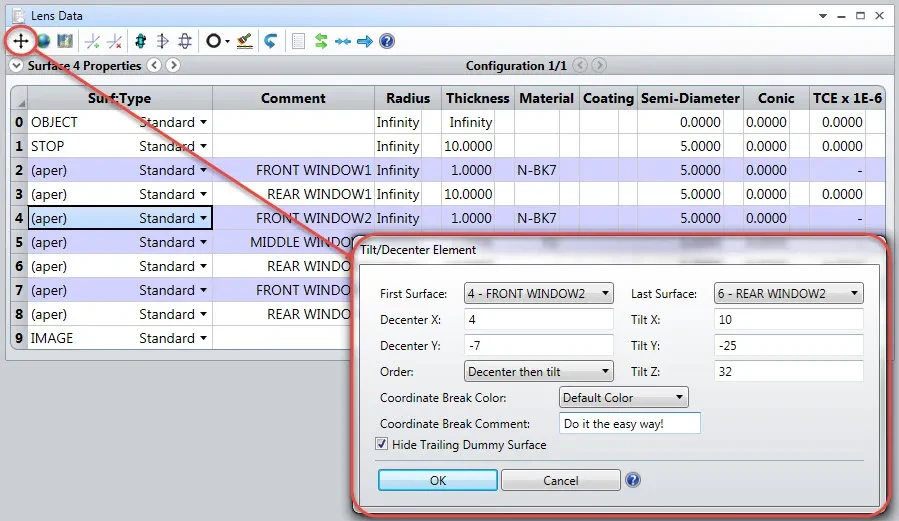Toggle Hide Trailing Dummy Surface checkbox
This screenshot has height=521, width=899.
tap(381, 444)
